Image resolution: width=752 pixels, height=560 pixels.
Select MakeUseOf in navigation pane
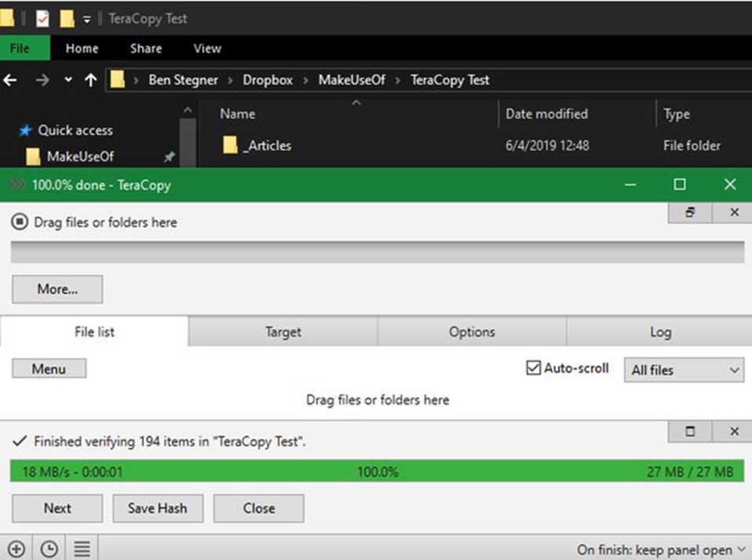(80, 157)
